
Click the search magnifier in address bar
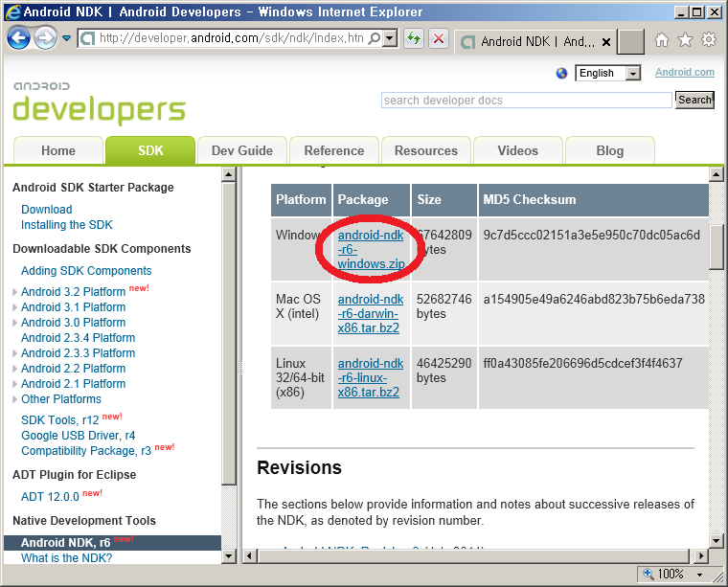pos(375,38)
